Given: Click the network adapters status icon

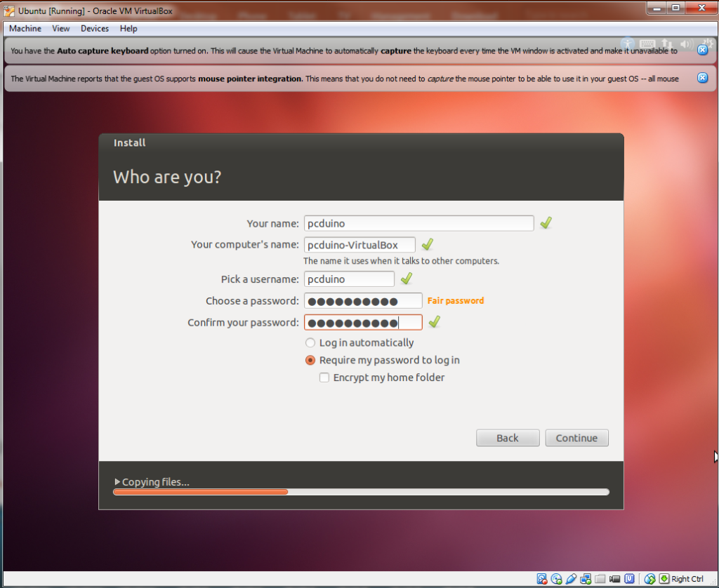Looking at the screenshot, I should pyautogui.click(x=586, y=579).
